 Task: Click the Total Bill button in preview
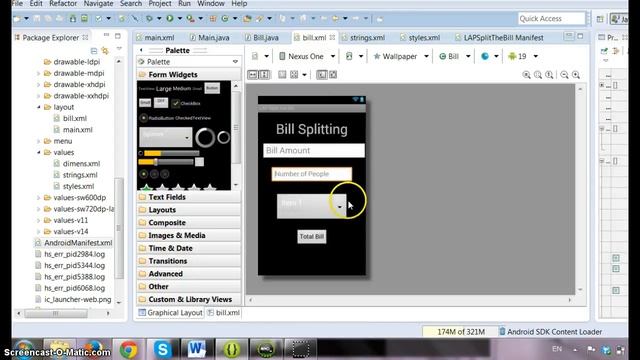312,236
